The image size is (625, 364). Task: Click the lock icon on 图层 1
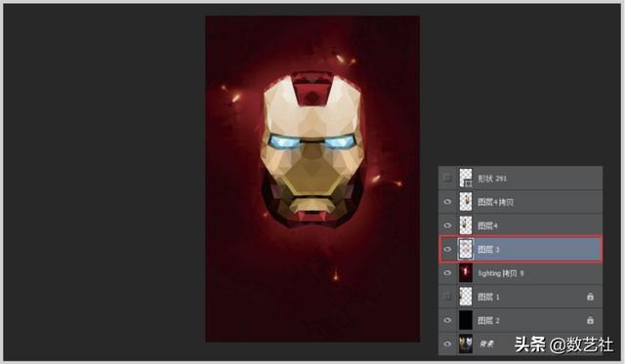pyautogui.click(x=590, y=297)
